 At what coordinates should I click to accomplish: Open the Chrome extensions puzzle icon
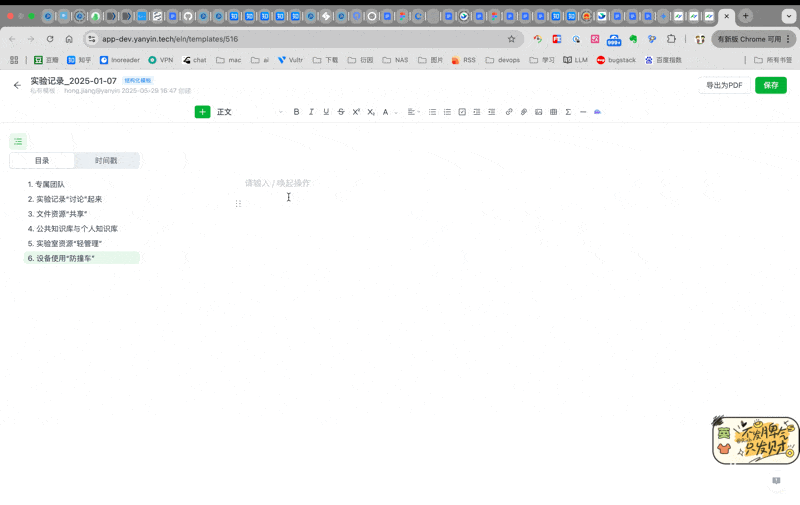(671, 39)
